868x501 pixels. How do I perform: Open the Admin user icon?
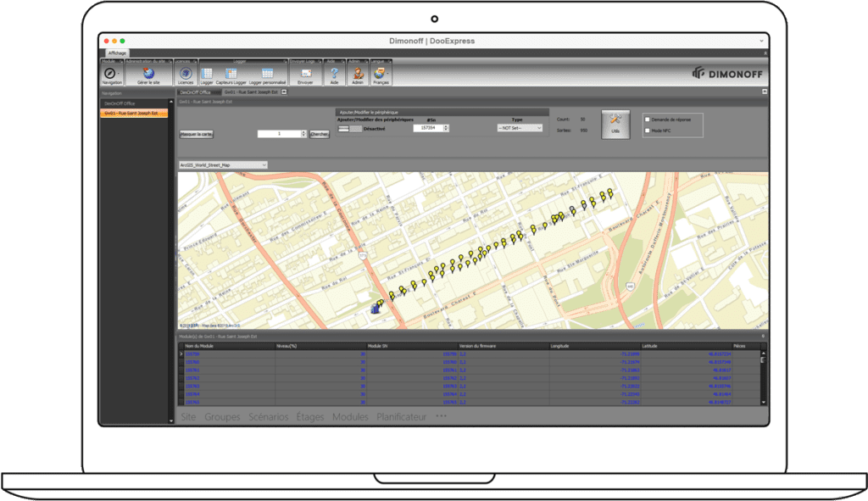click(x=358, y=74)
